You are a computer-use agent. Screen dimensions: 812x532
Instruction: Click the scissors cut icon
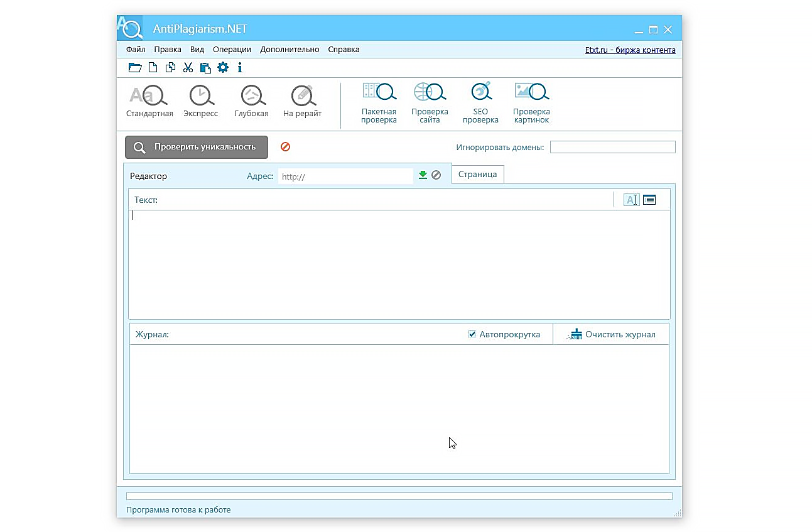[x=188, y=68]
